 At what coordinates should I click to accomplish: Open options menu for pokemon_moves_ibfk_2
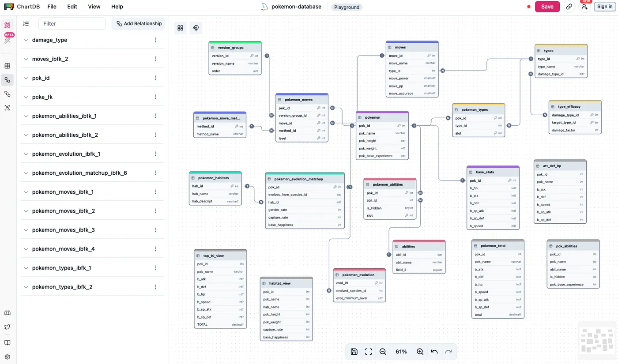(x=155, y=211)
